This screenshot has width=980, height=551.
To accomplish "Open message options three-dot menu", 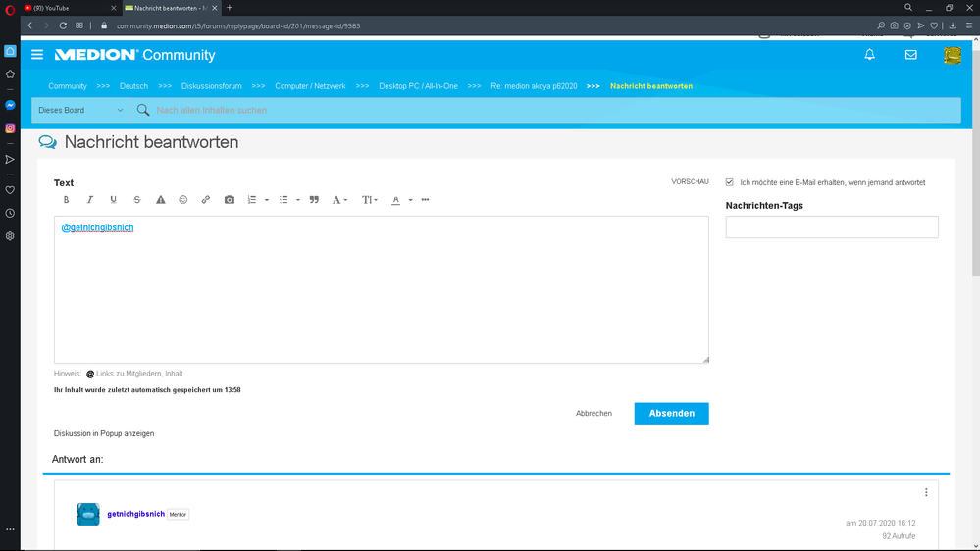I will click(926, 492).
